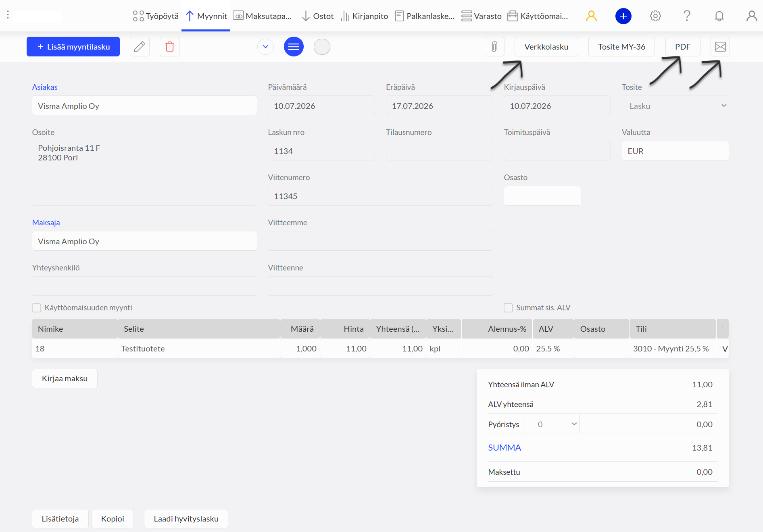Image resolution: width=763 pixels, height=532 pixels.
Task: Click the Kirjaa maksu button
Action: pyautogui.click(x=65, y=378)
